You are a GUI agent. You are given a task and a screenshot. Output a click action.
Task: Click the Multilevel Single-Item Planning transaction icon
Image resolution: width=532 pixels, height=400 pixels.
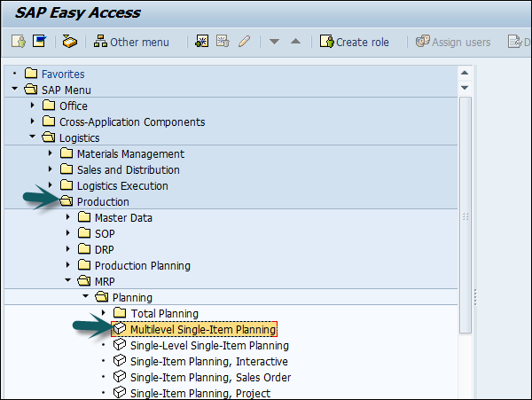pos(120,329)
